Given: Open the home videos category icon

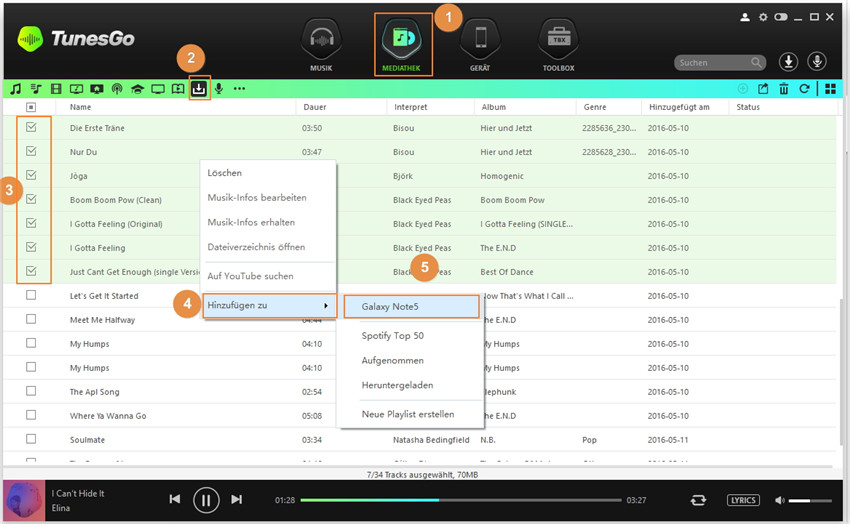Looking at the screenshot, I should point(97,89).
